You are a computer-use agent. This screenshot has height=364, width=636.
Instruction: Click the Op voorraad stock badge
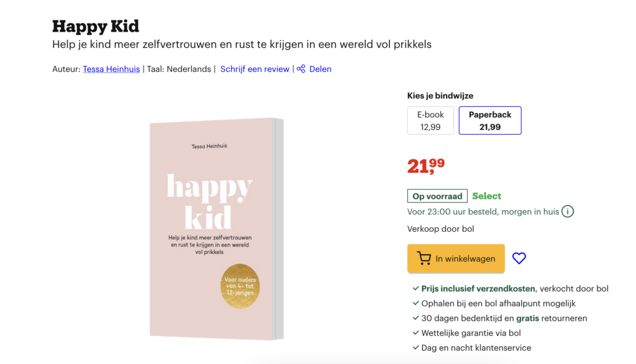pos(437,196)
